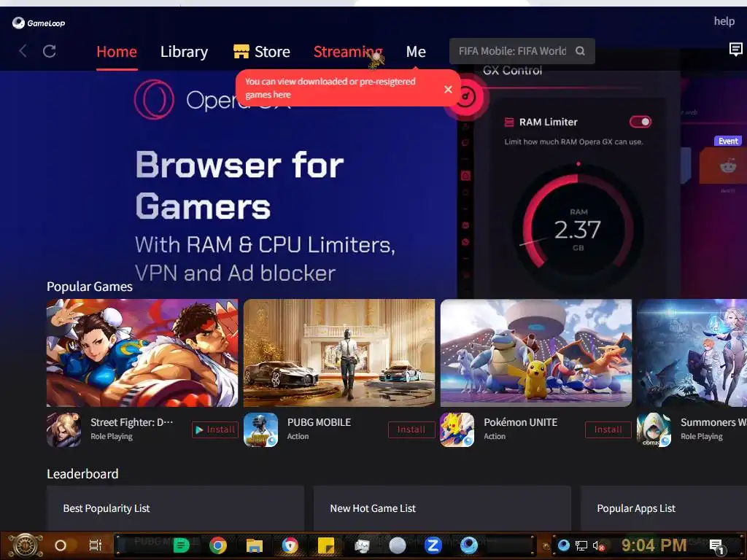Open the blue Z app from taskbar
747x560 pixels.
[433, 545]
